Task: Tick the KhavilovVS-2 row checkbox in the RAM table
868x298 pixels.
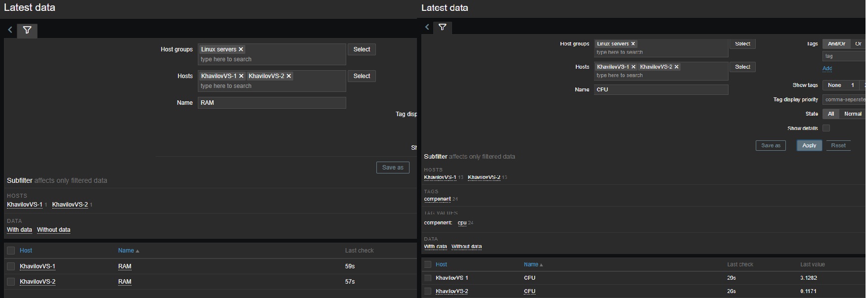Action: (x=11, y=282)
